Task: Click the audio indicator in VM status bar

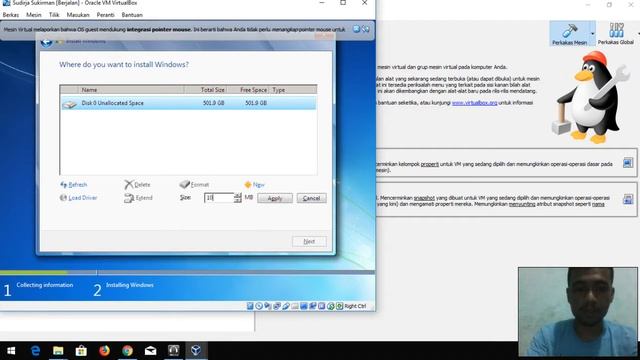Action: point(268,306)
